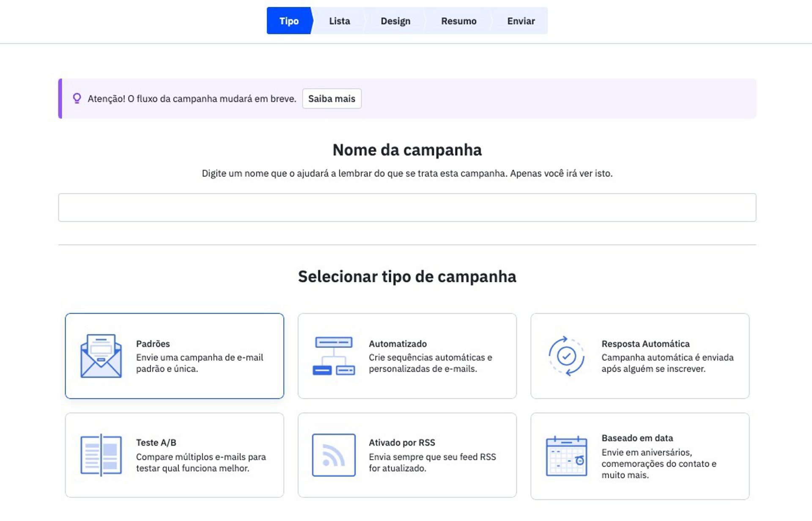Click the Saiba mais button
The image size is (812, 521).
tap(332, 99)
